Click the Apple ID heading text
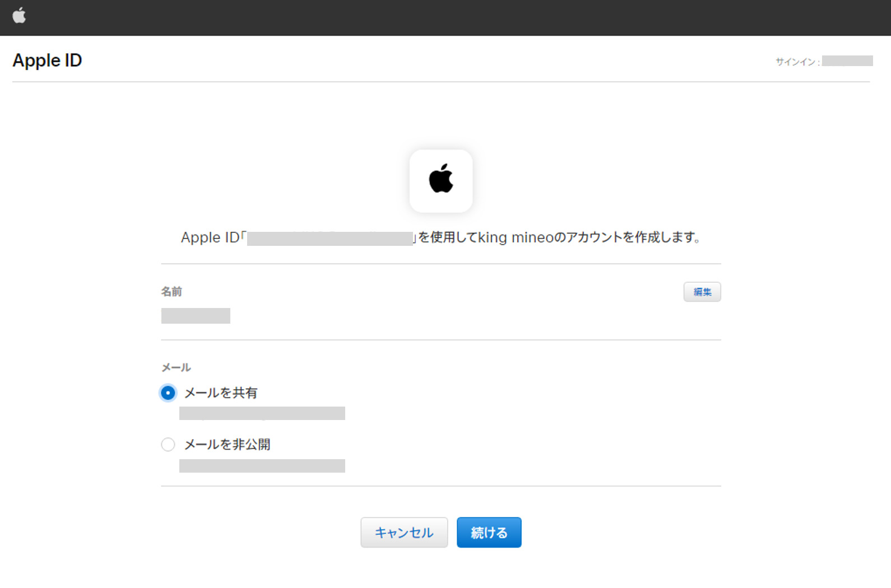This screenshot has width=891, height=588. coord(48,60)
